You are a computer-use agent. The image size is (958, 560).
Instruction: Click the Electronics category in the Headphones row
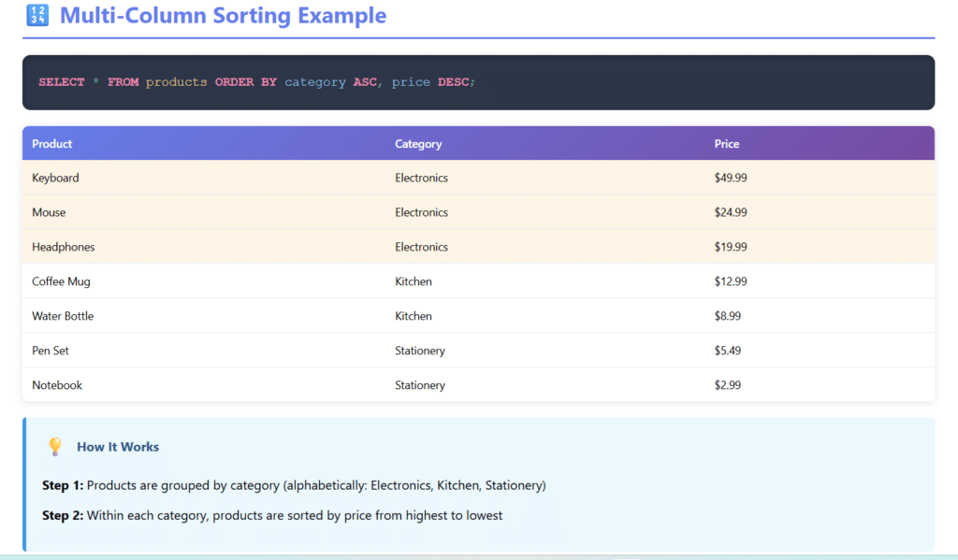coord(422,247)
